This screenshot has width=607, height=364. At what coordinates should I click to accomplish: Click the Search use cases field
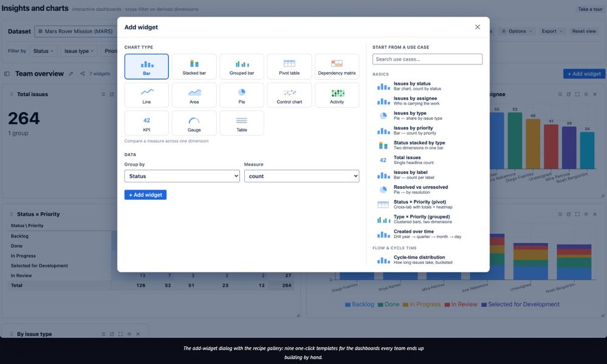(x=427, y=59)
